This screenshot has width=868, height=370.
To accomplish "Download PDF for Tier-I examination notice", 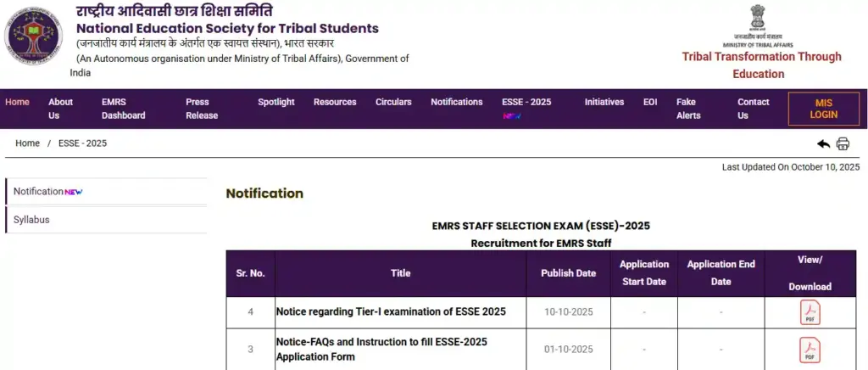I will click(810, 312).
